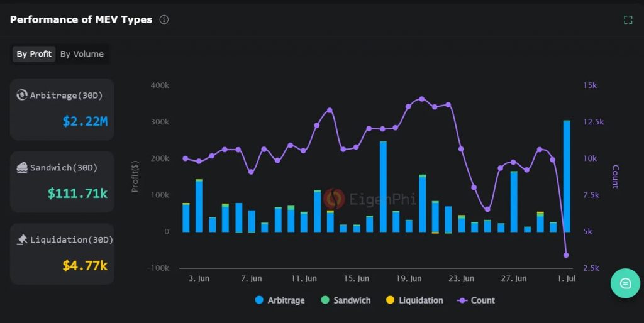644x323 pixels.
Task: Click the Liquidation(30D) gavel icon
Action: click(22, 239)
